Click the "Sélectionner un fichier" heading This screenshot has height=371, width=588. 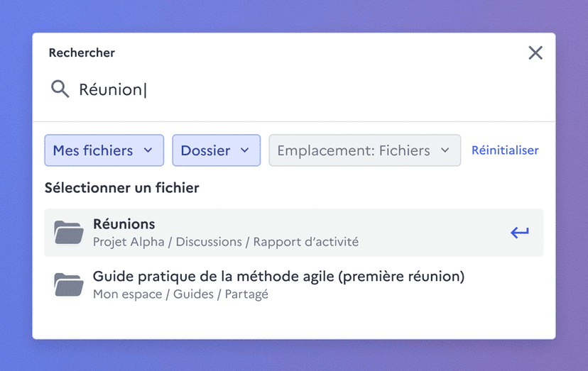[121, 188]
